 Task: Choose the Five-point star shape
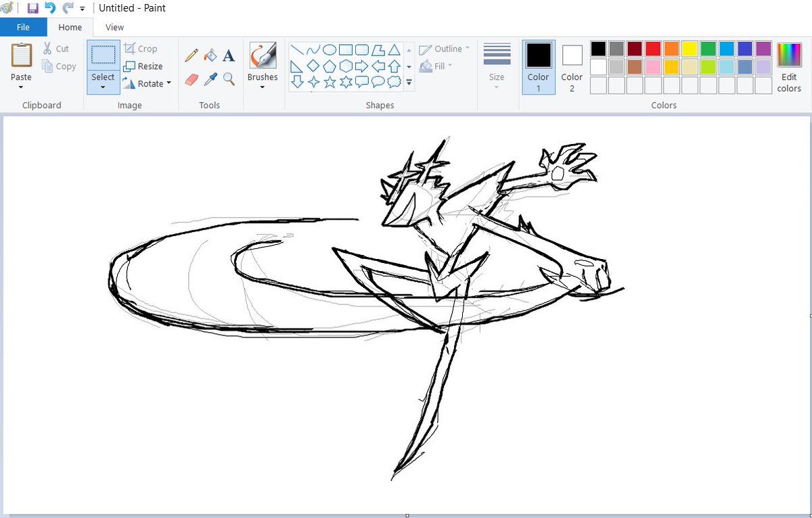pyautogui.click(x=330, y=82)
